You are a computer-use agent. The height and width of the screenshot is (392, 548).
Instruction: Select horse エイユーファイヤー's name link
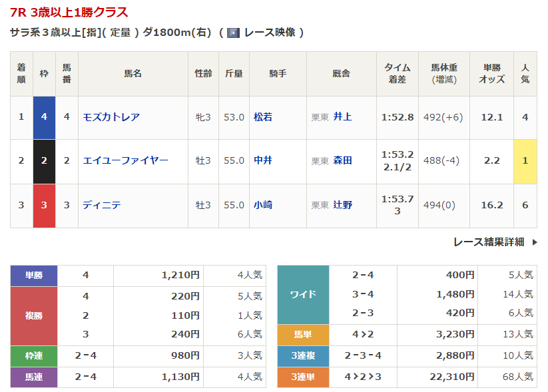(x=125, y=160)
